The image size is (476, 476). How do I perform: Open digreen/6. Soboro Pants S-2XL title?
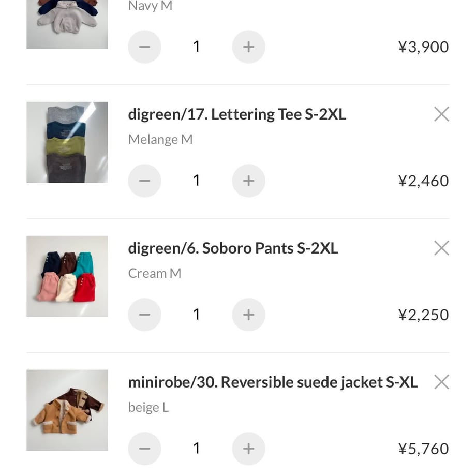233,249
